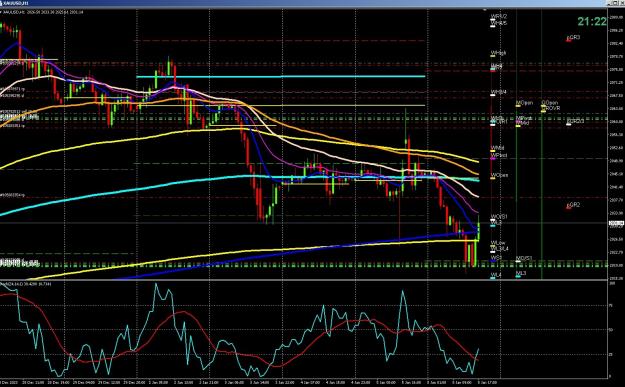Click the current price tag on price axis
Image resolution: width=625 pixels, height=387 pixels.
[x=616, y=224]
